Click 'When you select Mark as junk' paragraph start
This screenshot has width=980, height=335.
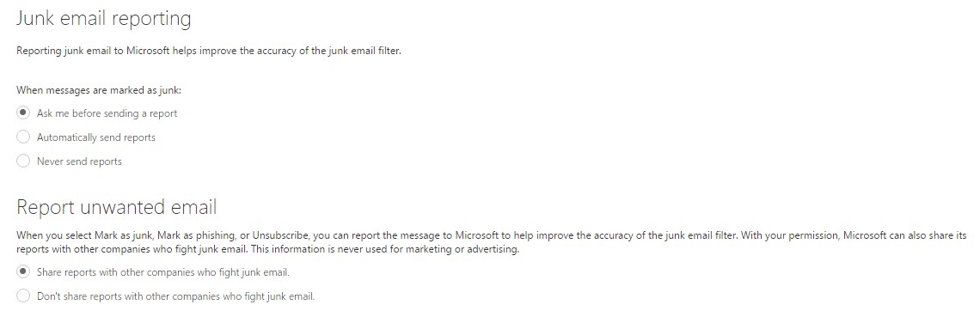click(85, 235)
